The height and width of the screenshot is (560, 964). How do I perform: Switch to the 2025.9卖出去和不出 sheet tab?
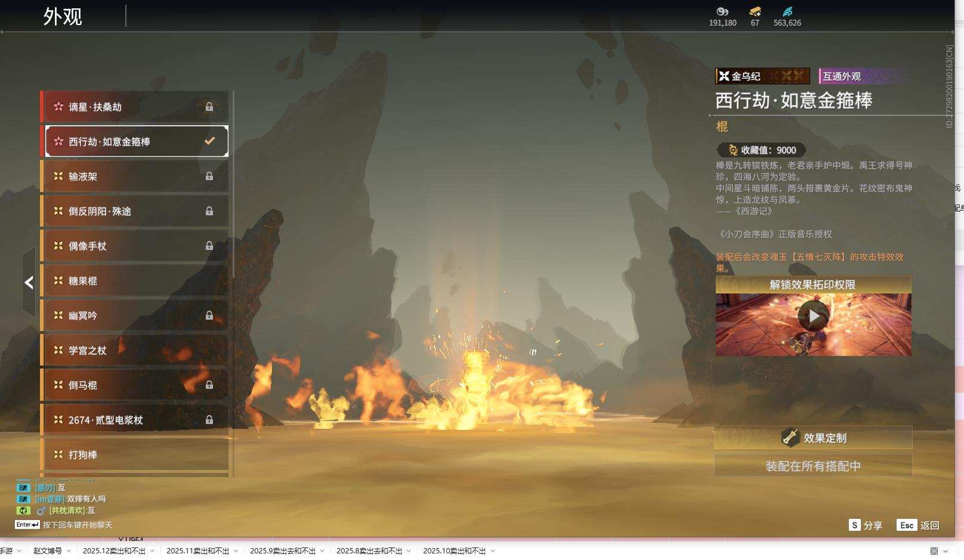[283, 550]
